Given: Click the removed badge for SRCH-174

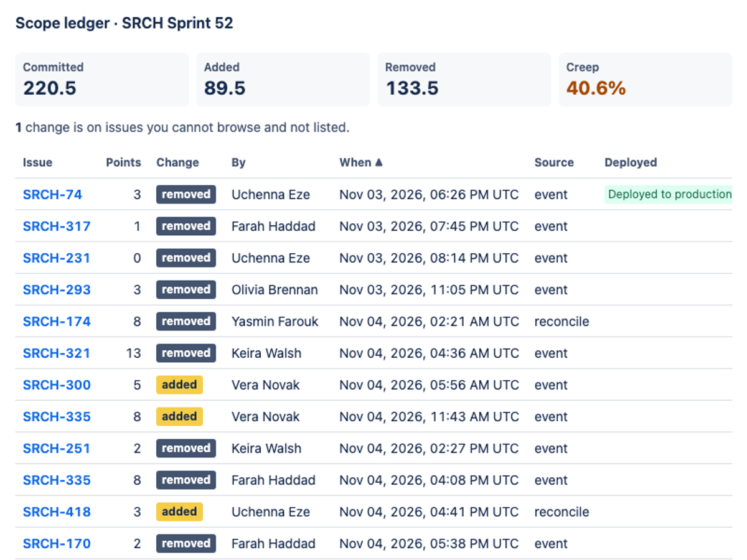Looking at the screenshot, I should tap(186, 322).
